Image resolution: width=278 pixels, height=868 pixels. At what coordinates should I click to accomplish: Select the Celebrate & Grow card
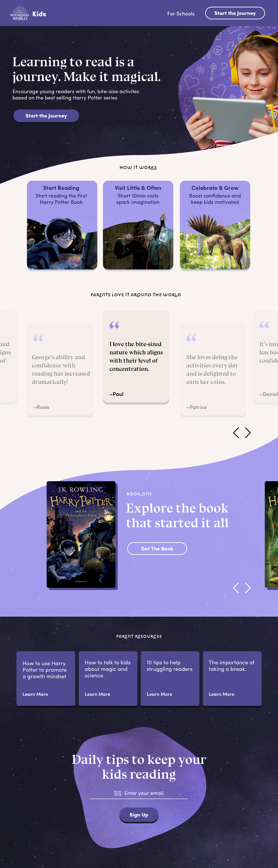point(215,225)
